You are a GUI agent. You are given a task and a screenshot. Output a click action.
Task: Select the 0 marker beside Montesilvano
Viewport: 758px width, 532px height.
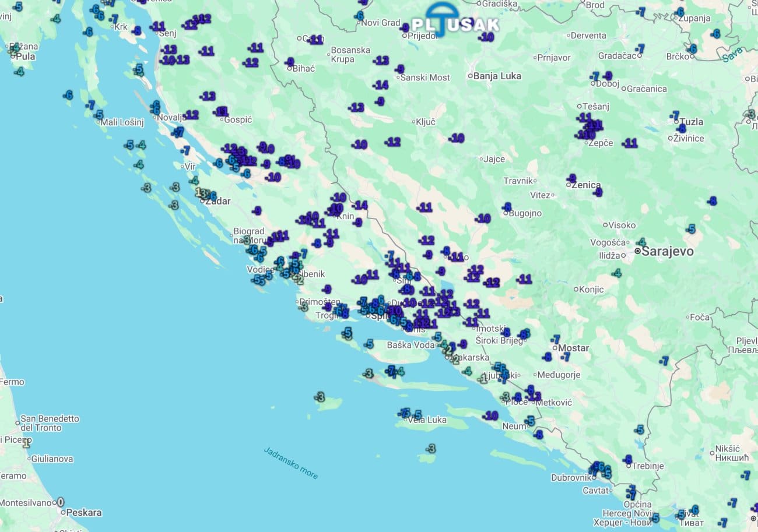click(61, 502)
